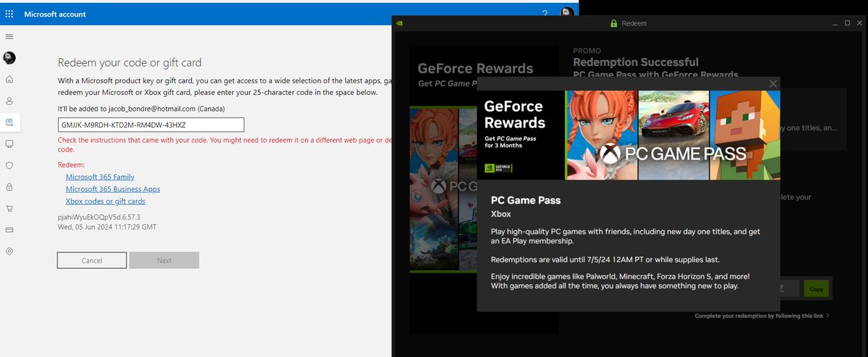Open the Microsoft app launcher grid

pos(9,14)
